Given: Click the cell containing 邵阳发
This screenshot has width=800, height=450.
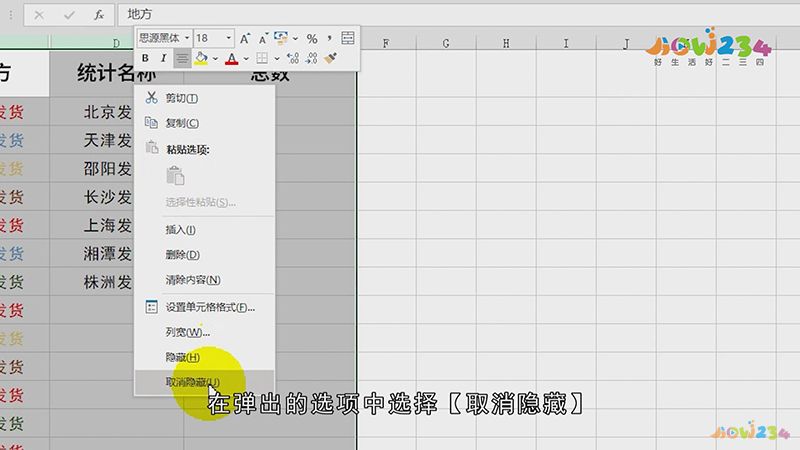Looking at the screenshot, I should tap(108, 168).
